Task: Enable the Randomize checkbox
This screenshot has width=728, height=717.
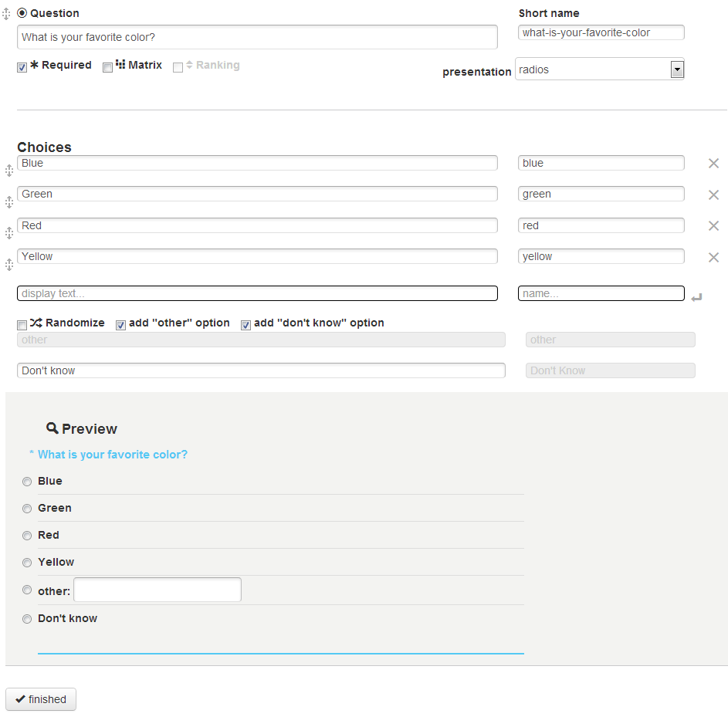Action: (22, 326)
